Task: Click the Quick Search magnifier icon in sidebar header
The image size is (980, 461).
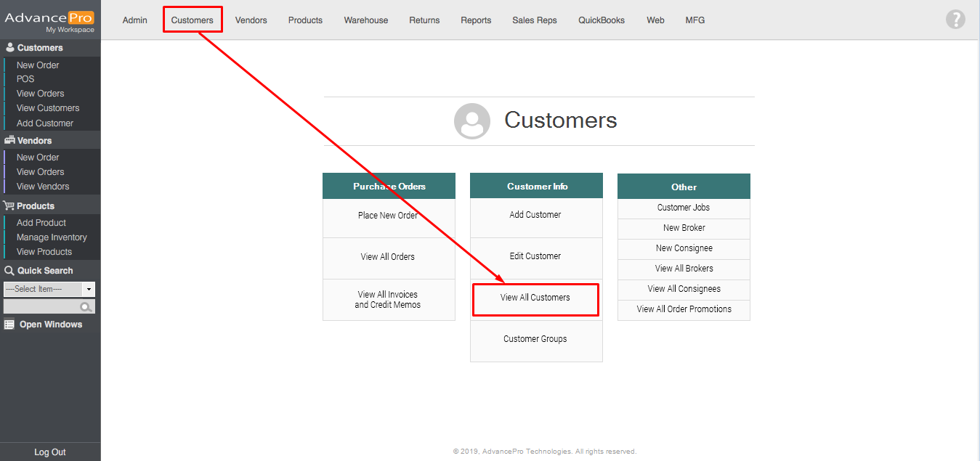Action: click(x=9, y=271)
